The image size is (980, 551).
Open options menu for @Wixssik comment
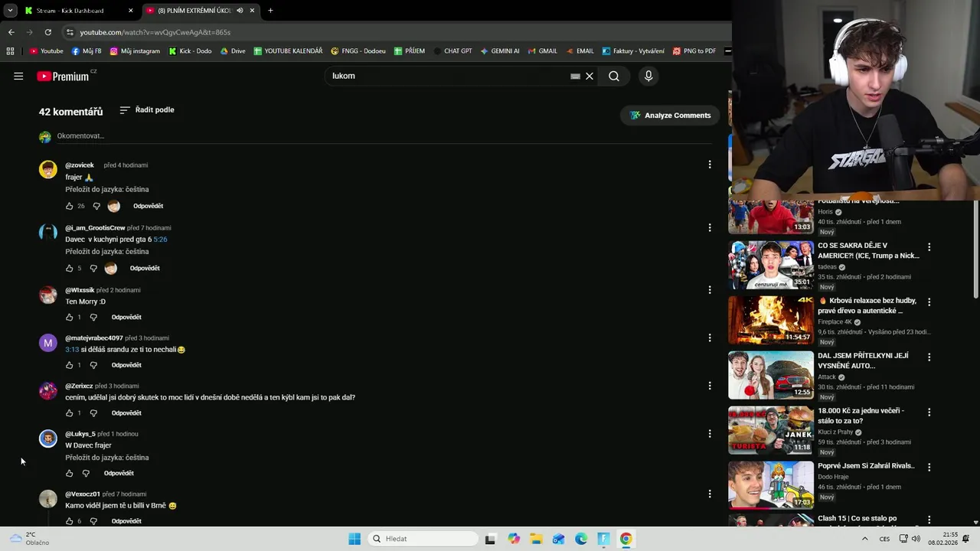pos(710,290)
